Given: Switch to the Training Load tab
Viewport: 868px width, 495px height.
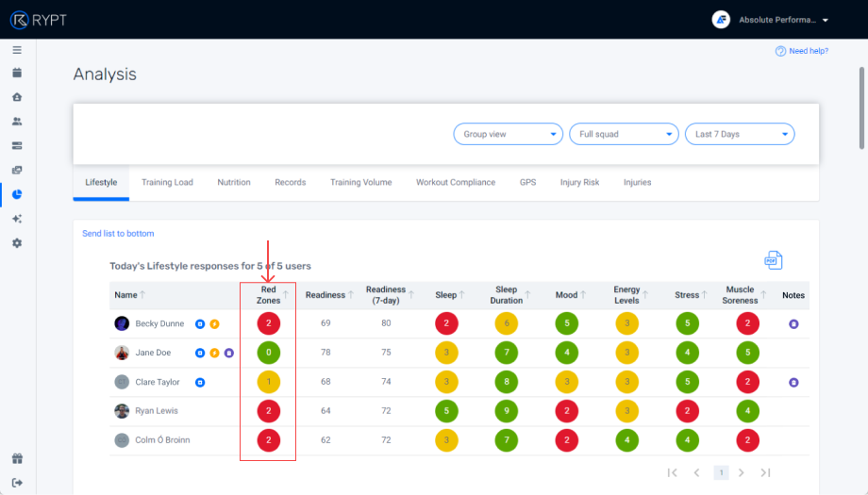Looking at the screenshot, I should 167,182.
